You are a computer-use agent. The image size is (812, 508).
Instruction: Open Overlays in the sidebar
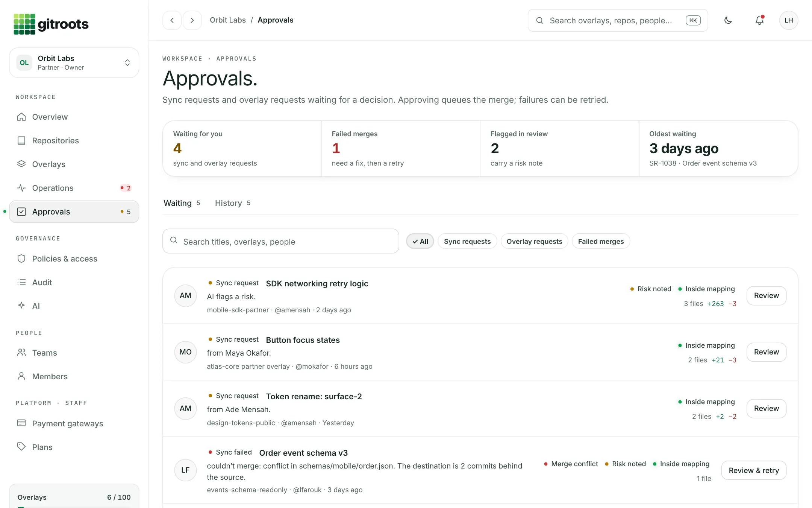point(74,164)
